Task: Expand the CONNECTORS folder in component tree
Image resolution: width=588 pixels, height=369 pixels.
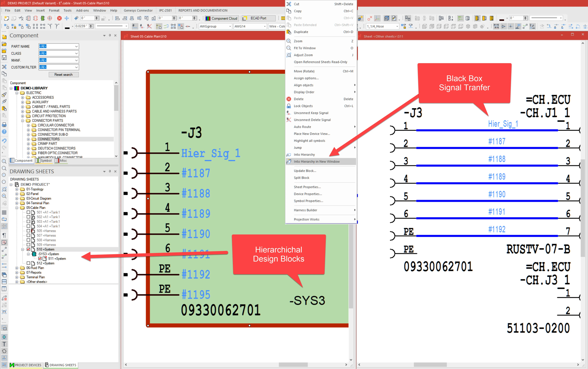Action: [28, 139]
